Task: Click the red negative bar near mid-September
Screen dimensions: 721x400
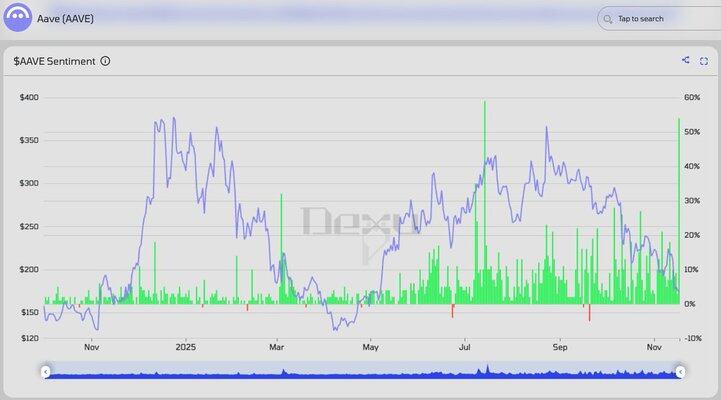Action: click(x=590, y=312)
